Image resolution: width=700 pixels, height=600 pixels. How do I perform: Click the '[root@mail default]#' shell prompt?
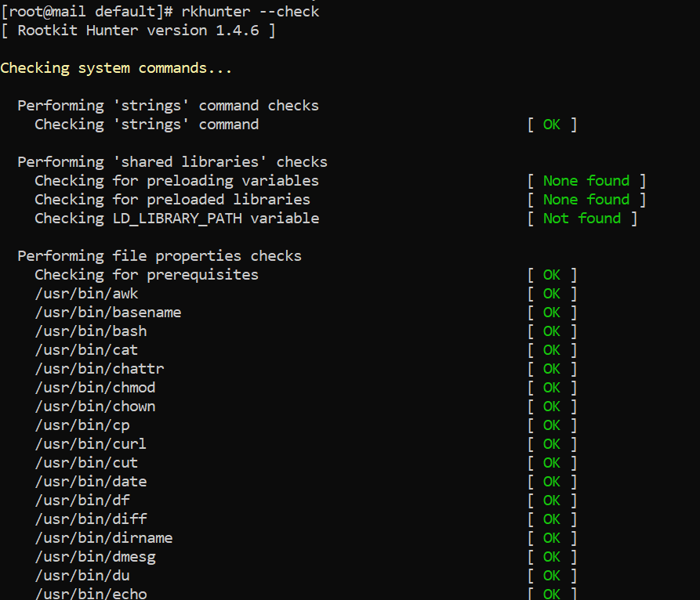click(x=86, y=12)
